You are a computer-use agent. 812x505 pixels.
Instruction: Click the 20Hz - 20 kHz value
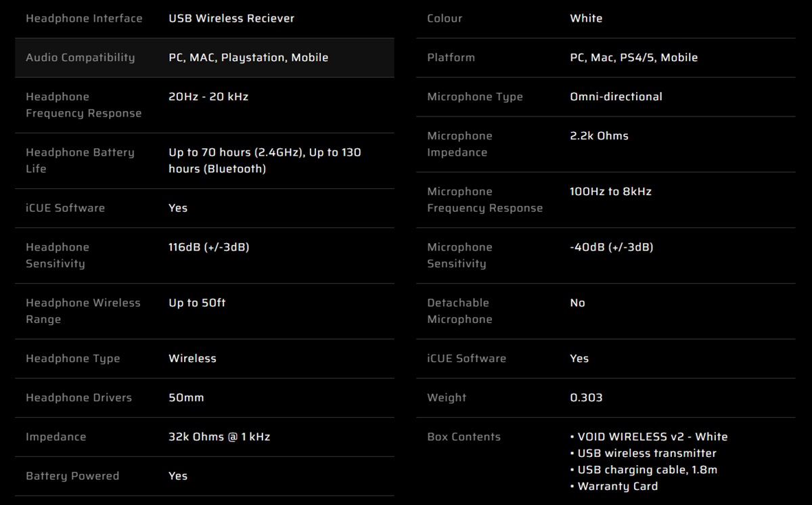click(x=208, y=97)
